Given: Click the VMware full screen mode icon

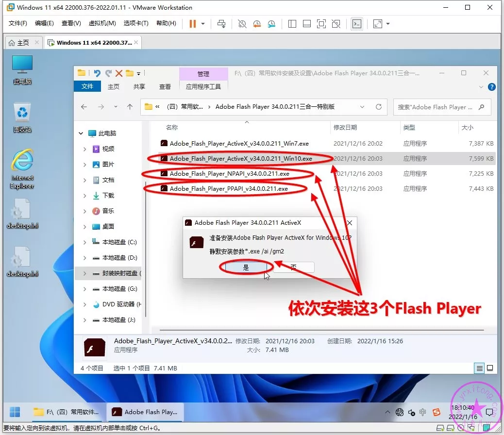Looking at the screenshot, I should [x=321, y=23].
